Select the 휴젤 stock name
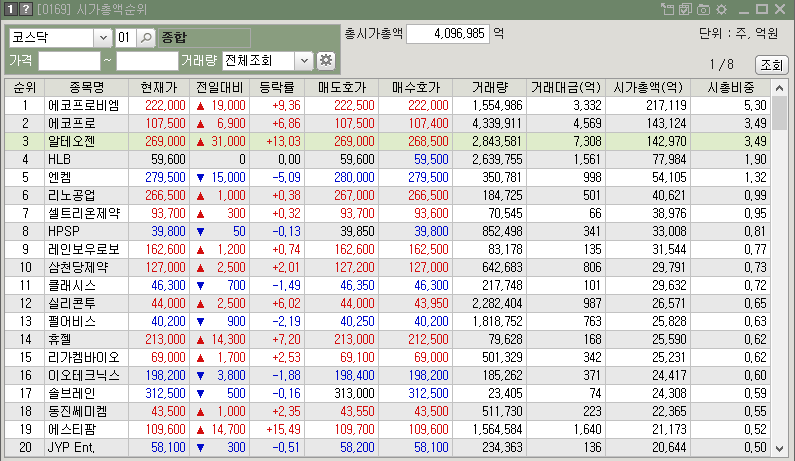795x461 pixels. 60,340
